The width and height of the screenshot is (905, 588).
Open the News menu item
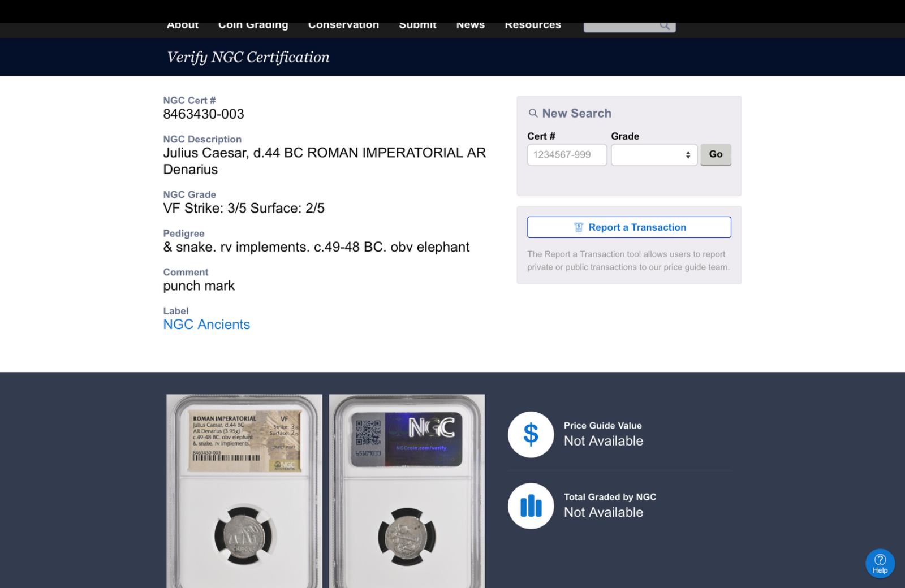[470, 25]
